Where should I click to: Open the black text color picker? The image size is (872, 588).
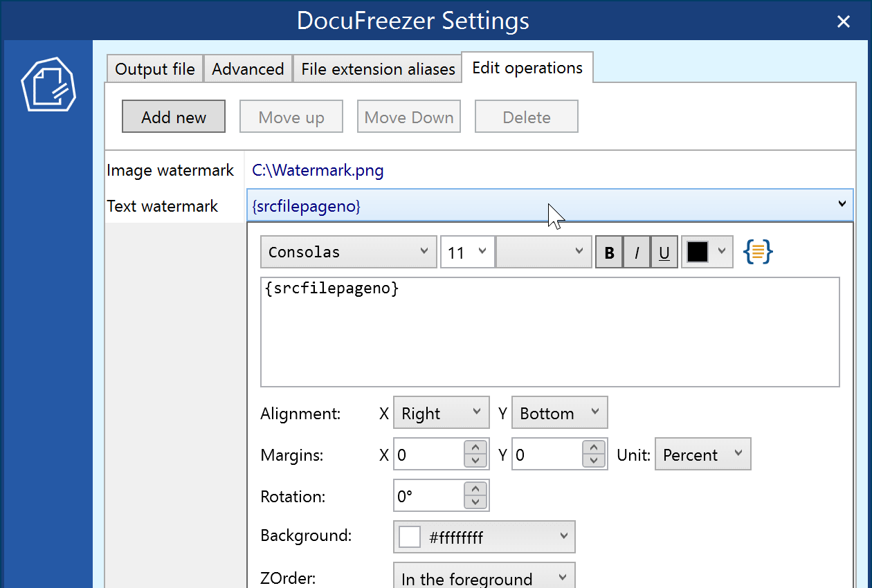pyautogui.click(x=707, y=252)
